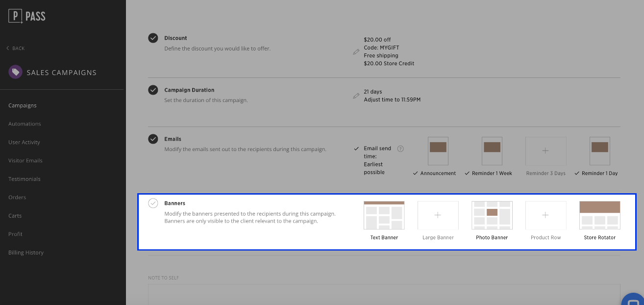Image resolution: width=644 pixels, height=305 pixels.
Task: Toggle the Emails step checkmark
Action: coord(153,139)
